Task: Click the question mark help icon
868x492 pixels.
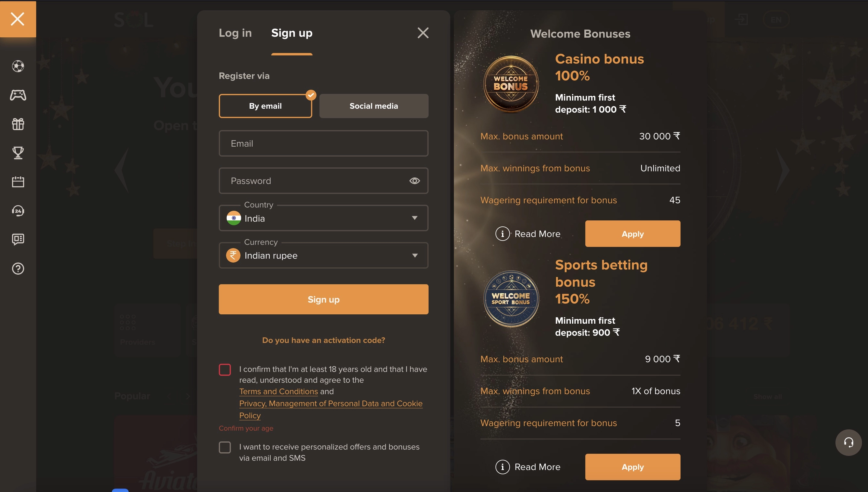Action: click(x=18, y=269)
